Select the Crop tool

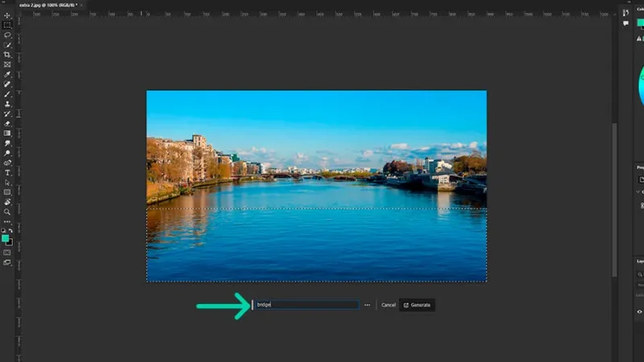(7, 55)
